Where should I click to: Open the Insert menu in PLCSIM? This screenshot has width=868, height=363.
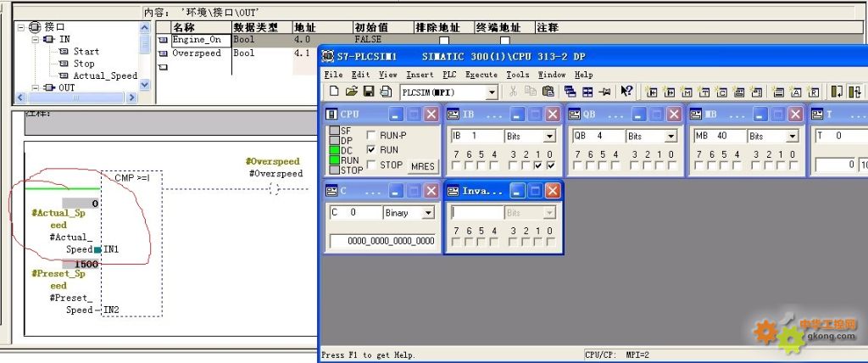coord(420,75)
